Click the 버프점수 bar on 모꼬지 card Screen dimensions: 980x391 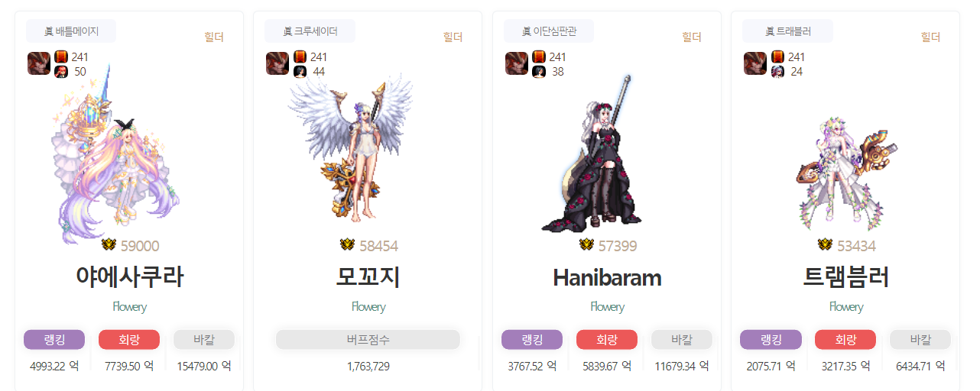coord(368,340)
